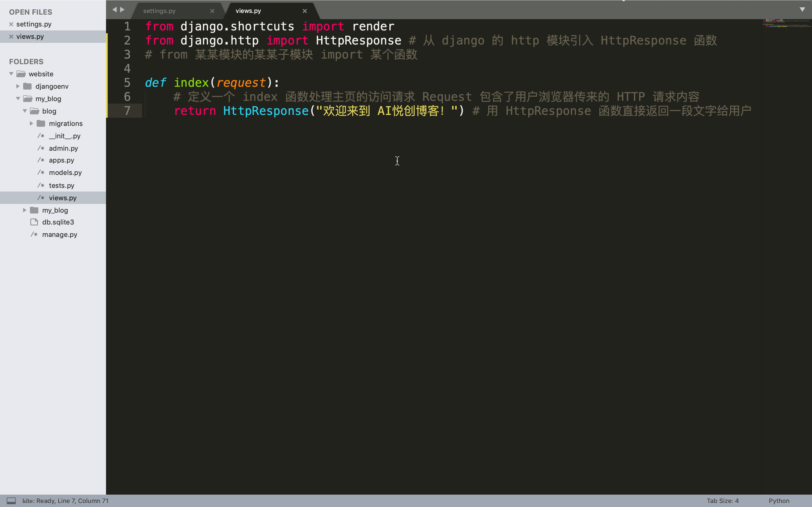Switch to the settings.py tab
812x507 pixels.
pos(159,11)
